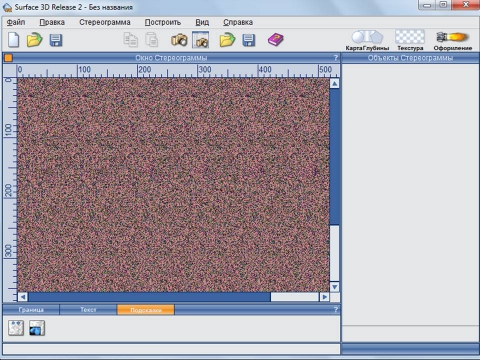Screen dimensions: 480x360
Task: Click the second floppy disk save icon
Action: [x=249, y=40]
